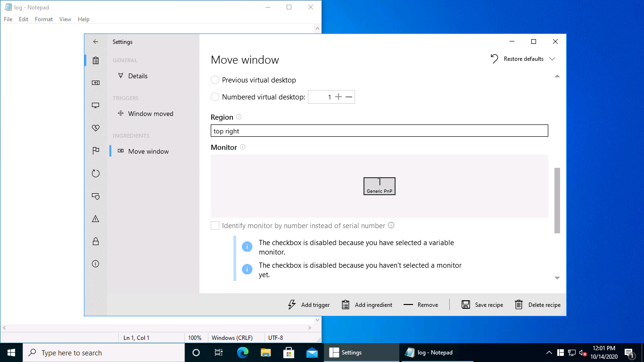This screenshot has width=644, height=362.
Task: Open Window moved trigger item
Action: click(150, 114)
